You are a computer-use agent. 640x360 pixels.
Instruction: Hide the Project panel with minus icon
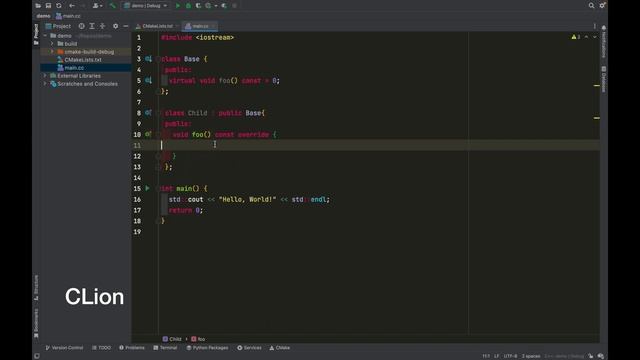(x=126, y=26)
